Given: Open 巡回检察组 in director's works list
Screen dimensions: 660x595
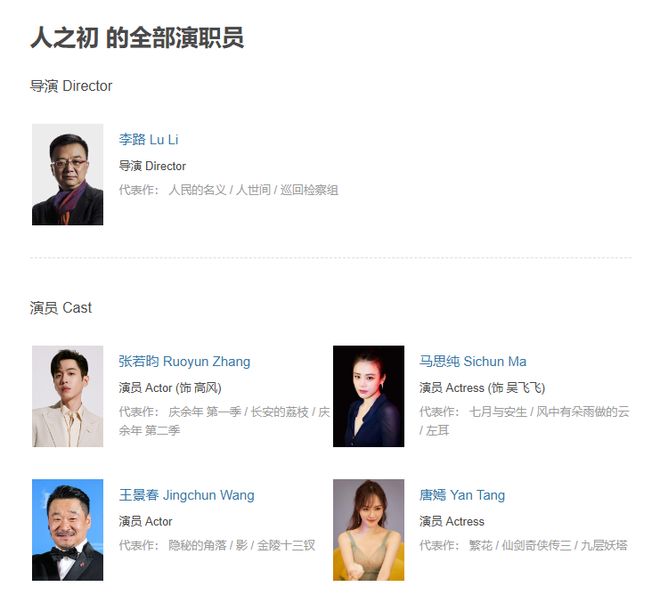Looking at the screenshot, I should pyautogui.click(x=309, y=190).
